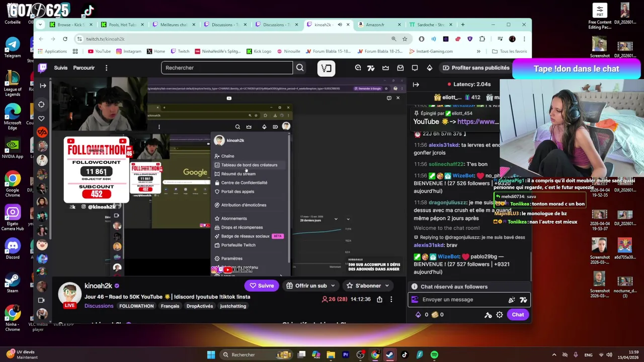
Task: Open Premiere Pro from taskbar
Action: click(346, 355)
